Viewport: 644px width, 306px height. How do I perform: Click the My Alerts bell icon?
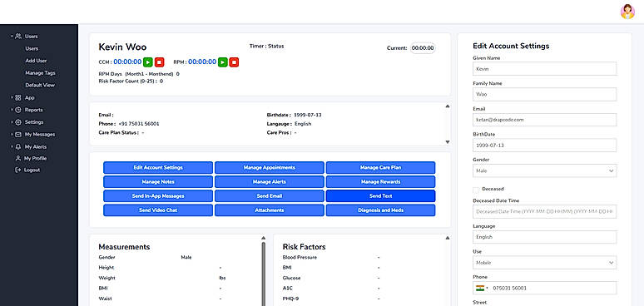(x=18, y=146)
